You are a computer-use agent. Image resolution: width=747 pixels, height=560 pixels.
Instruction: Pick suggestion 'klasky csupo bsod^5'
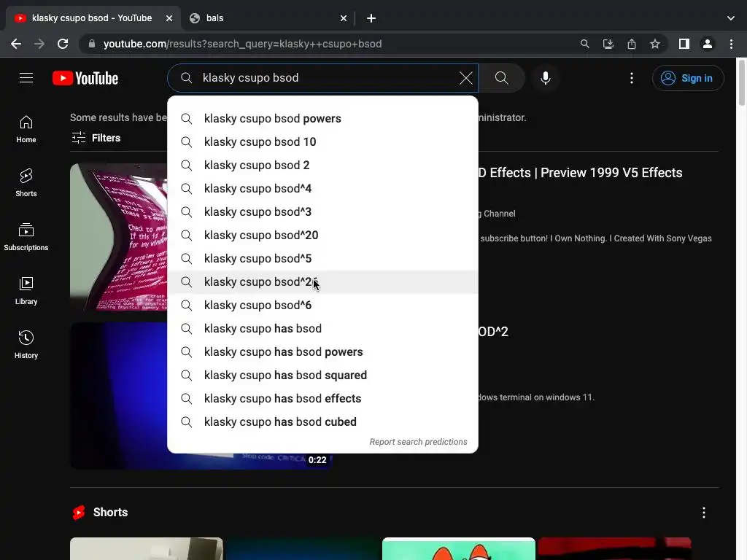tap(322, 259)
